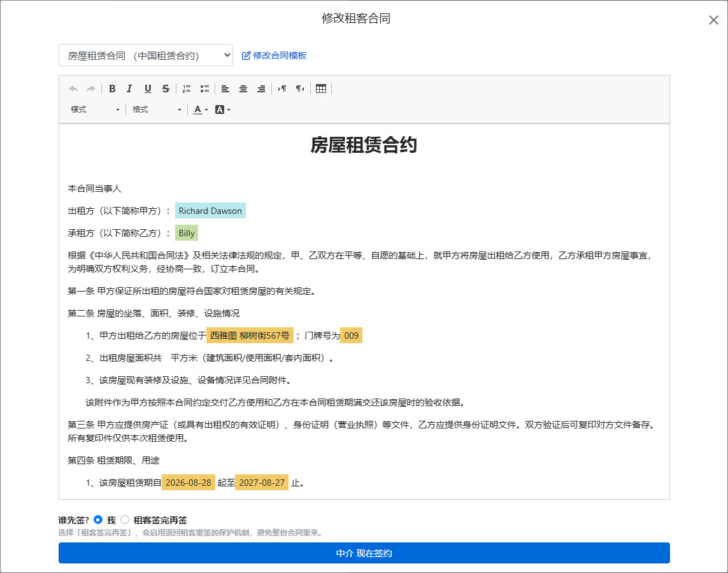Align text left
The height and width of the screenshot is (573, 728).
point(225,88)
